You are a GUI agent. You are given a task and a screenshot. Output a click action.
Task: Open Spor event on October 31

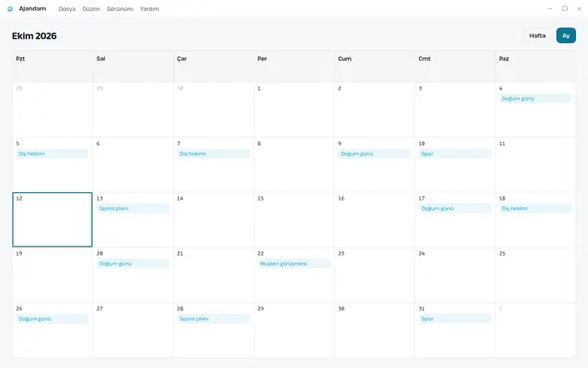coord(455,319)
